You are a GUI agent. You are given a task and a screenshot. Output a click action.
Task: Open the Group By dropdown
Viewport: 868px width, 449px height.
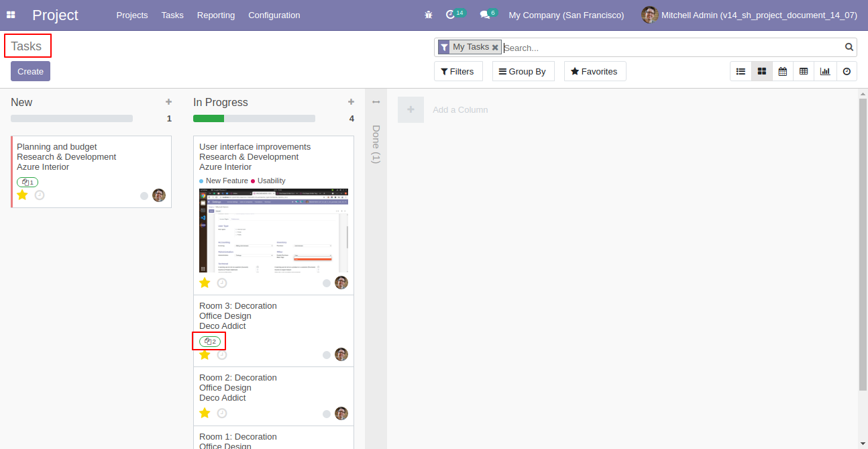[523, 71]
